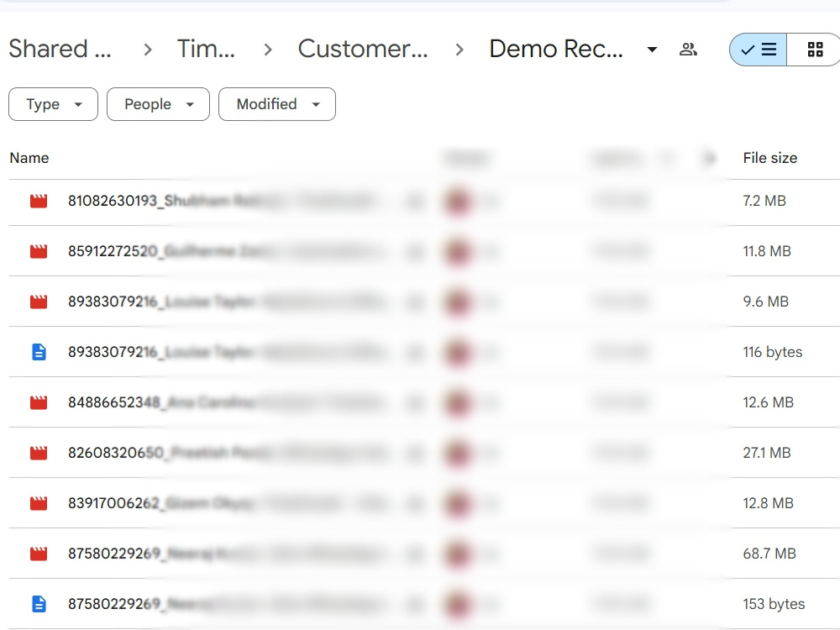This screenshot has height=630, width=840.
Task: Click video icon of 81082630193 file
Action: click(x=39, y=201)
